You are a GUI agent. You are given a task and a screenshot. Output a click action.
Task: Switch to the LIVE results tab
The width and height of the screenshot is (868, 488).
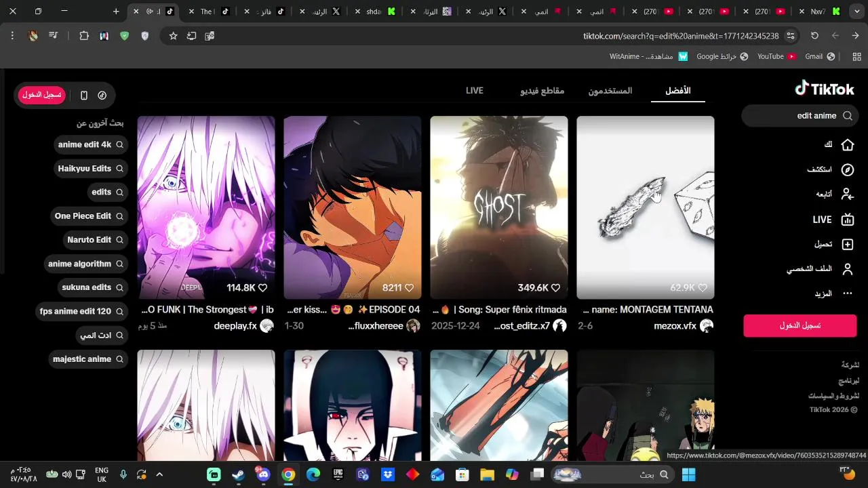[475, 90]
